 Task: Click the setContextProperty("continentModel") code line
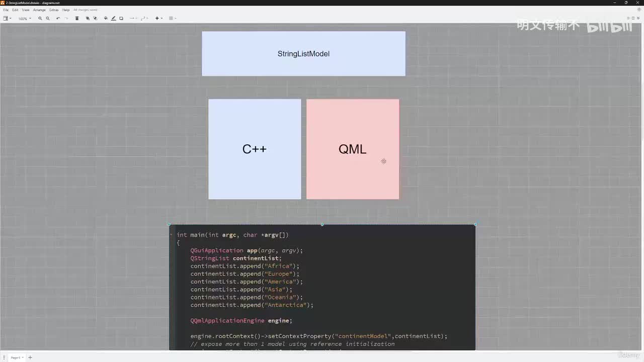pos(319,336)
